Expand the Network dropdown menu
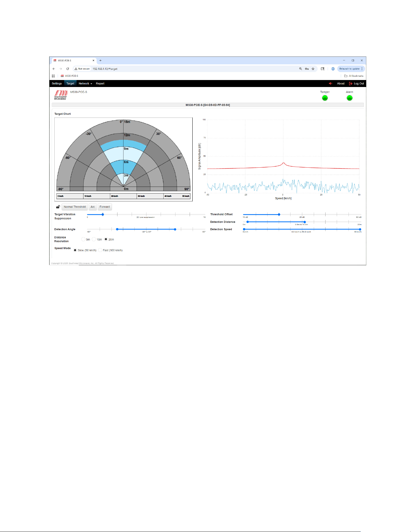Image resolution: width=411 pixels, height=532 pixels. pos(85,84)
